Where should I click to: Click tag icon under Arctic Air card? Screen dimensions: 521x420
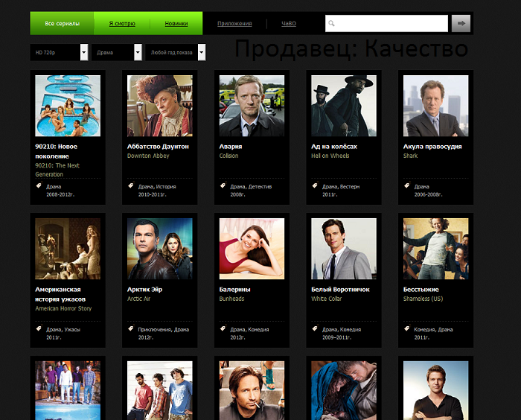[131, 328]
